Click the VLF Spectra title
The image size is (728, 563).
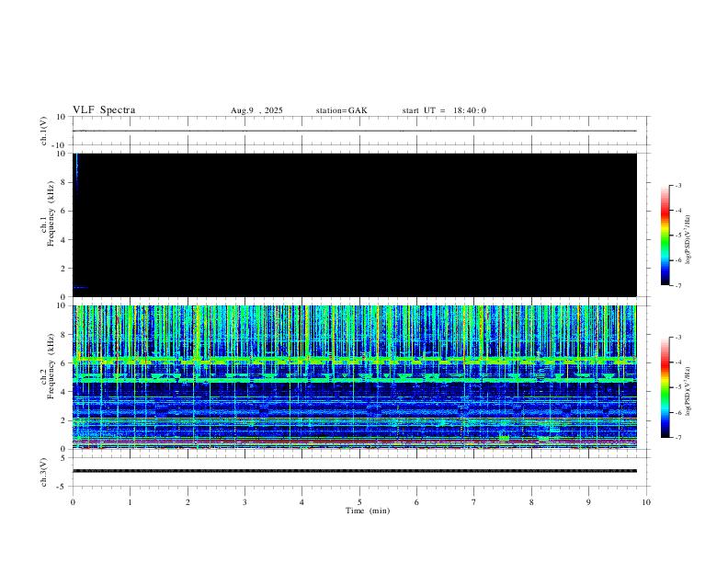pos(104,110)
